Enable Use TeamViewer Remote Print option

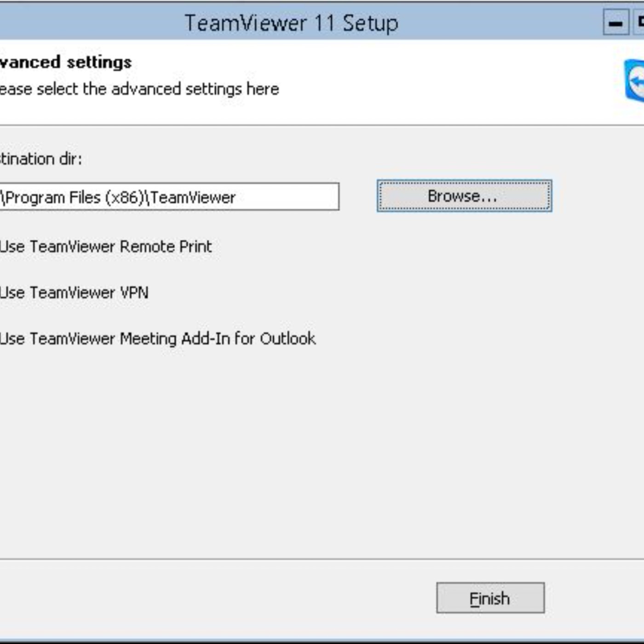pyautogui.click(x=106, y=247)
